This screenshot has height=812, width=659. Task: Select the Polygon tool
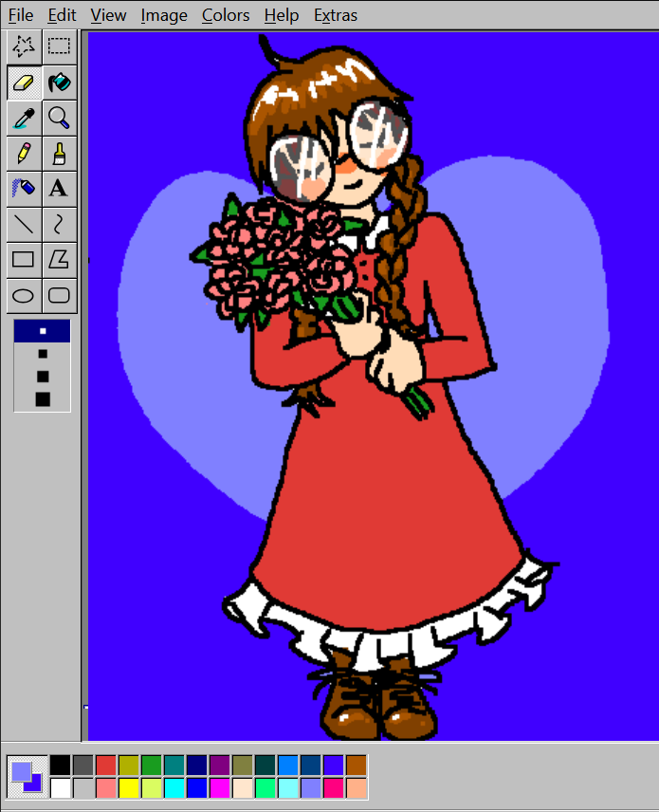(59, 260)
